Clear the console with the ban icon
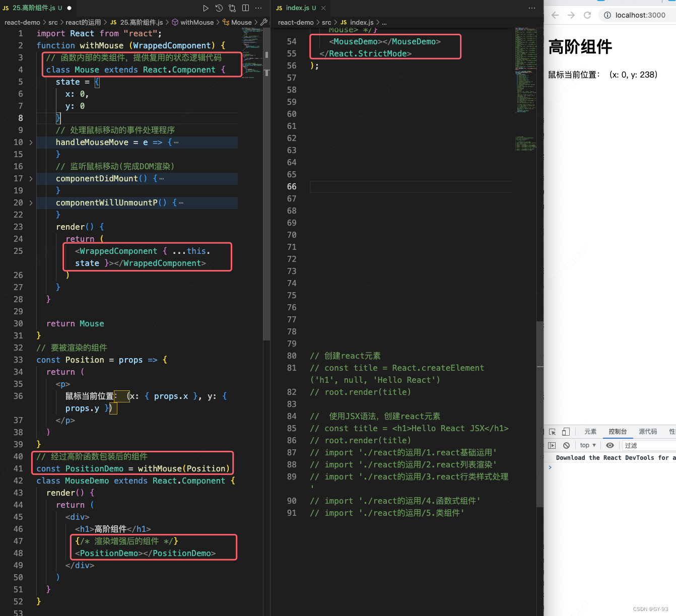 click(x=566, y=445)
